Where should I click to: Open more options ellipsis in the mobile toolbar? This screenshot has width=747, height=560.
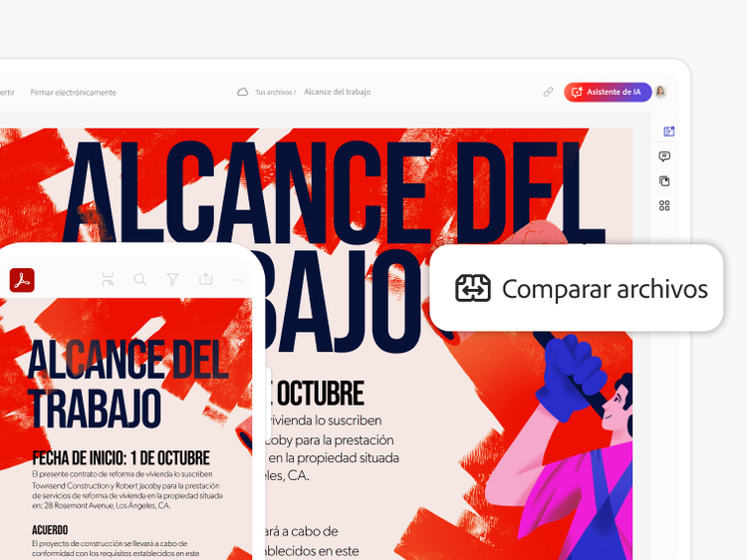coord(238,280)
